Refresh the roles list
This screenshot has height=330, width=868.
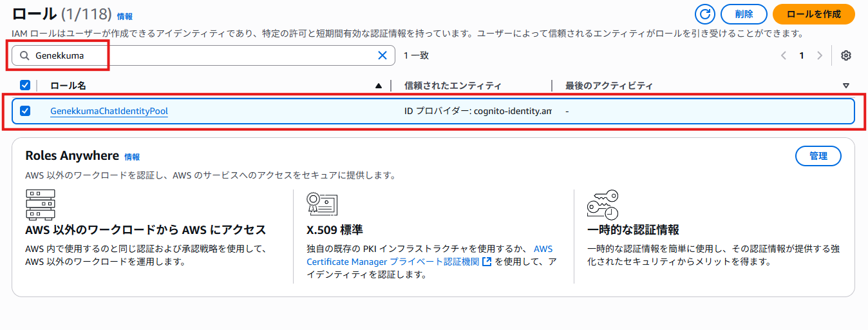click(706, 14)
